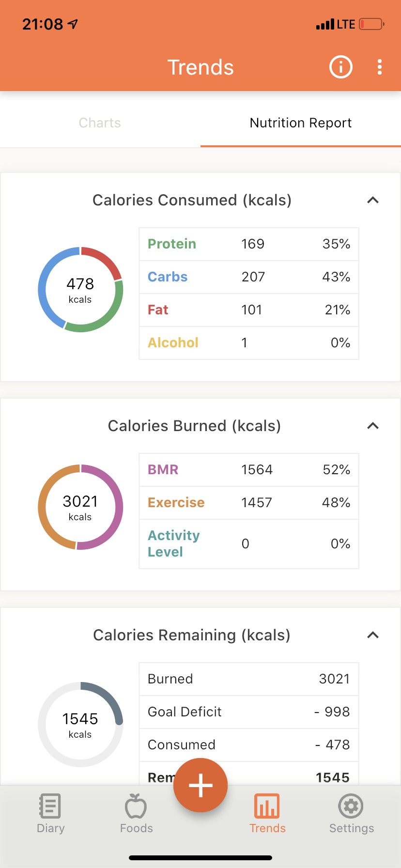Tap the Goal Deficit row

click(249, 712)
